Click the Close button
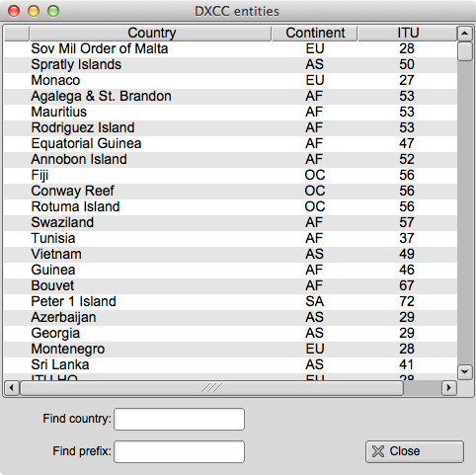476x475 pixels. [415, 451]
